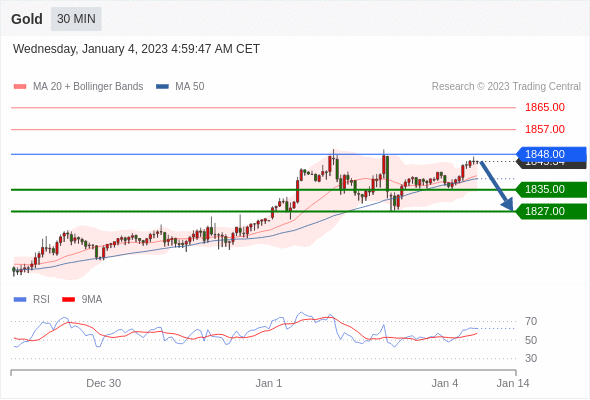Image resolution: width=590 pixels, height=400 pixels.
Task: Click the timestamp 'Wednesday, January 4, 2023 4:59:47 AM CET'
Action: [136, 49]
